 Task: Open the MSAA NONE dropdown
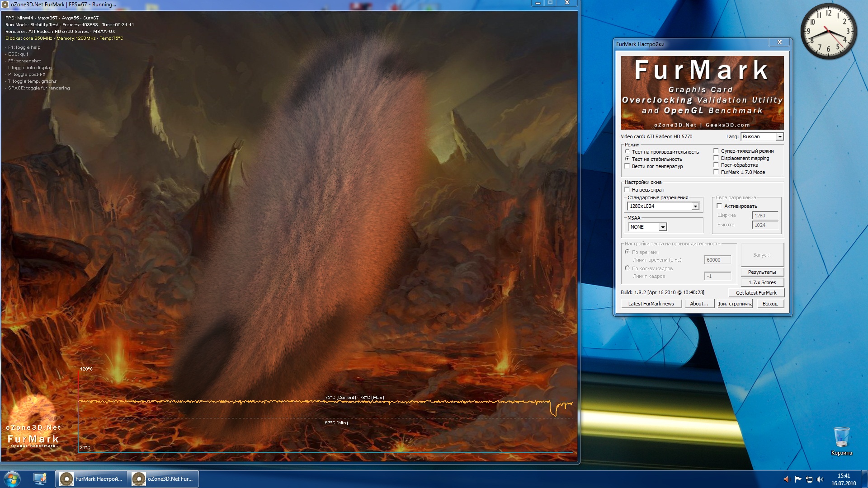click(x=647, y=227)
